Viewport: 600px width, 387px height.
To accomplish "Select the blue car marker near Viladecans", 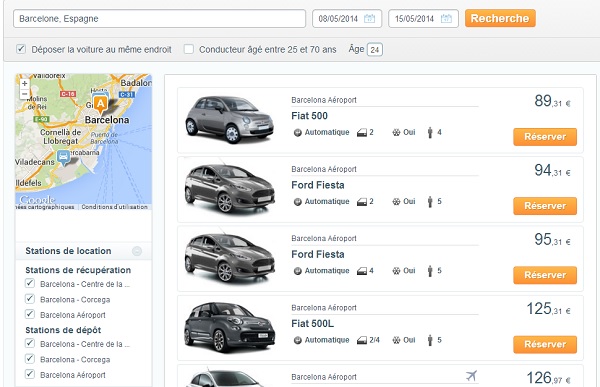I will pos(63,157).
